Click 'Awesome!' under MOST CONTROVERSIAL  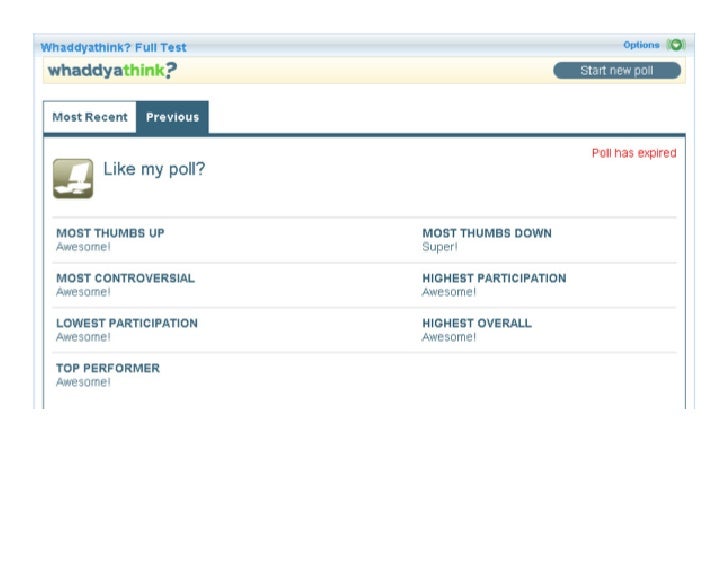83,292
